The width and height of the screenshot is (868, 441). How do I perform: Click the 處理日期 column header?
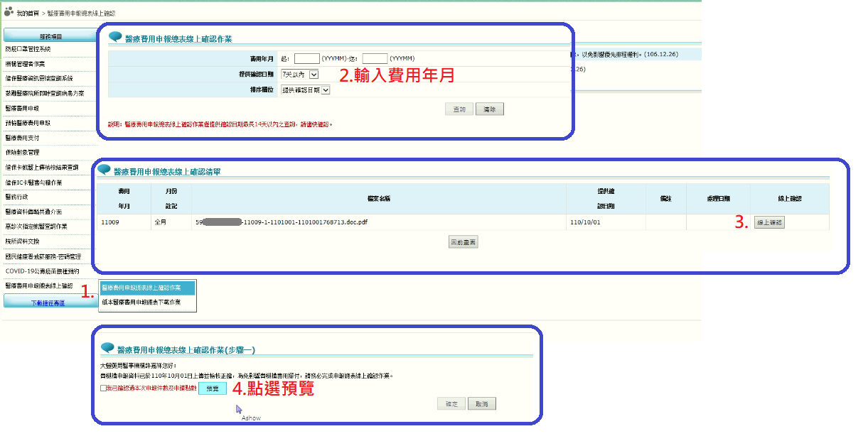coord(718,199)
